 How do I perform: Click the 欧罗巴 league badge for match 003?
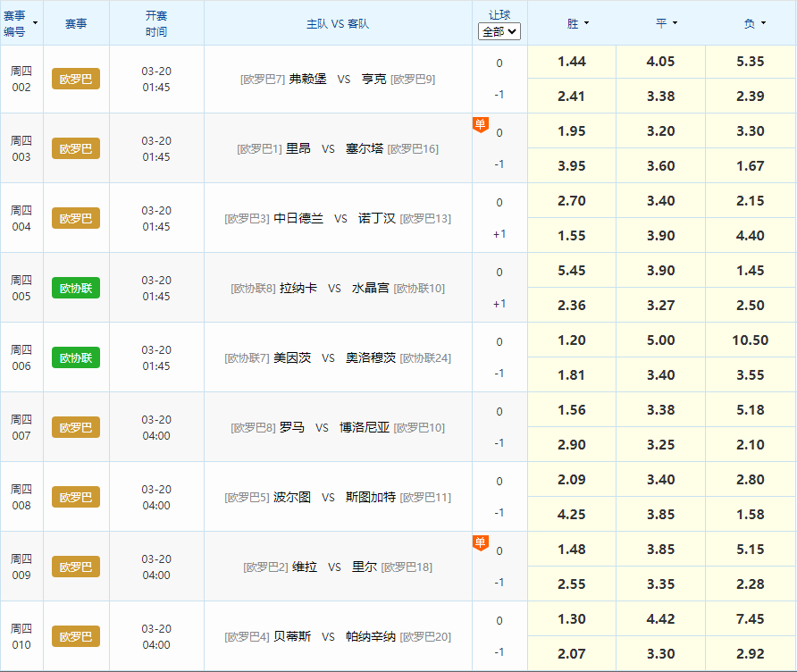[76, 148]
